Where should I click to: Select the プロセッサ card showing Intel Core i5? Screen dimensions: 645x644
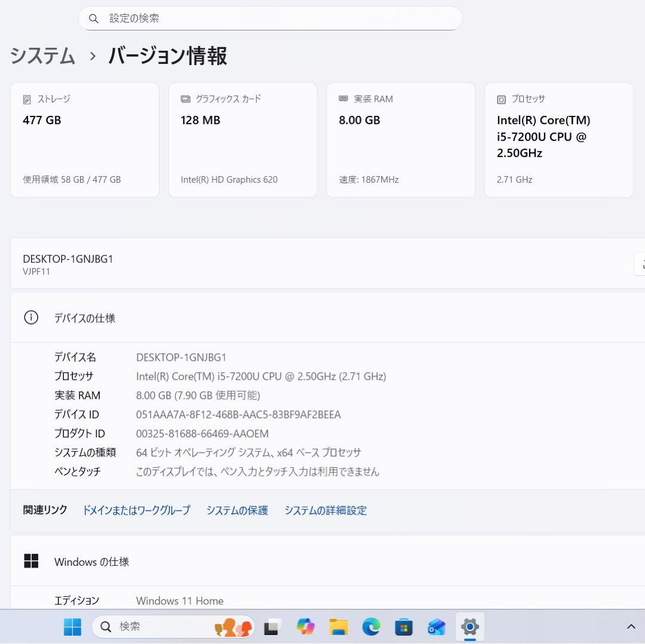pyautogui.click(x=558, y=139)
